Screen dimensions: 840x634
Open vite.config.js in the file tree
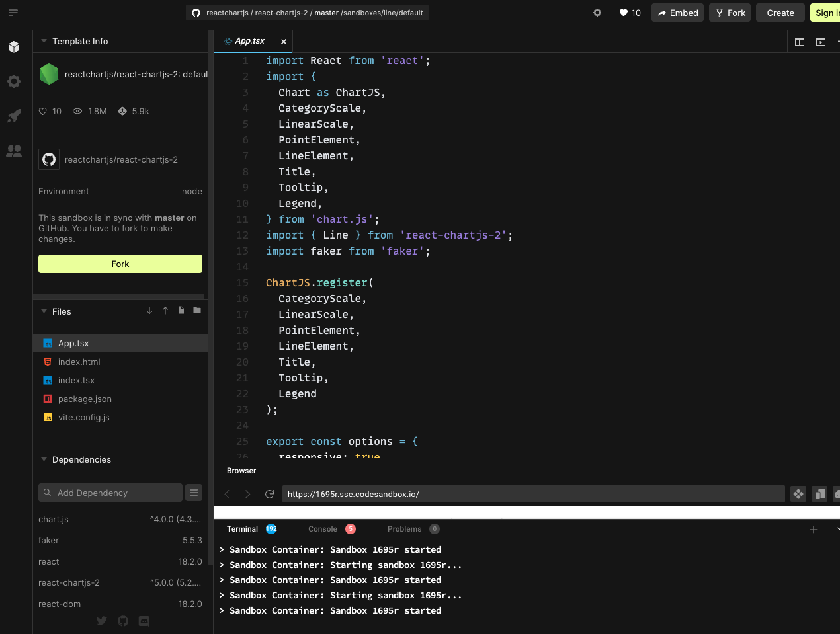tap(120, 417)
